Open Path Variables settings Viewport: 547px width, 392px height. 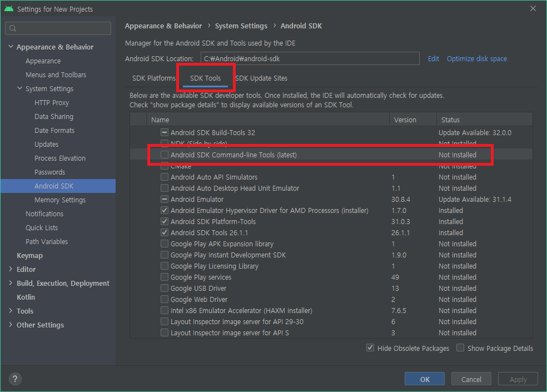tap(47, 241)
